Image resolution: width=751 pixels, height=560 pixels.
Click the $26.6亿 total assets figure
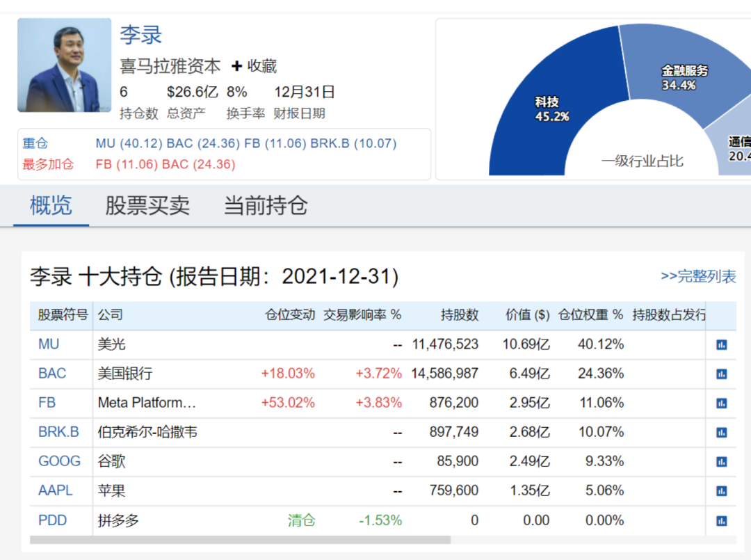click(x=193, y=92)
